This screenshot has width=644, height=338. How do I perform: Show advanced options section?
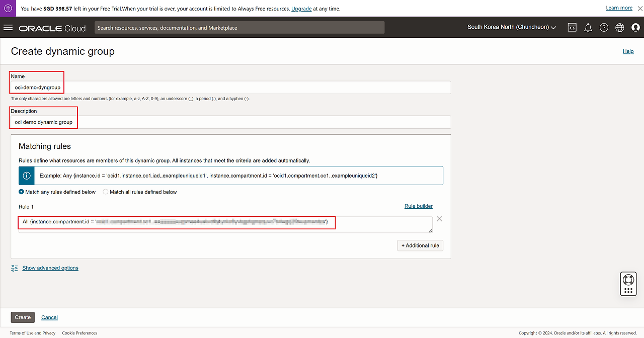[50, 268]
